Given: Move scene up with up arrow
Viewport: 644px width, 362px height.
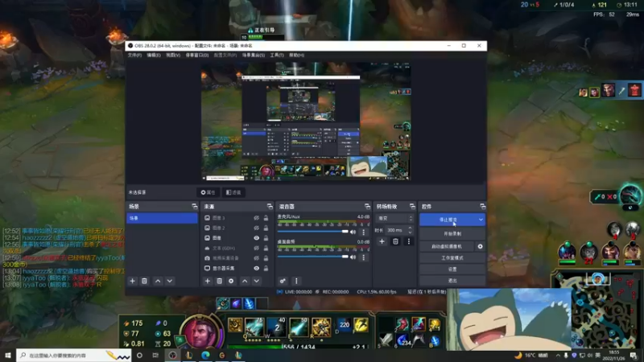Looking at the screenshot, I should [158, 281].
